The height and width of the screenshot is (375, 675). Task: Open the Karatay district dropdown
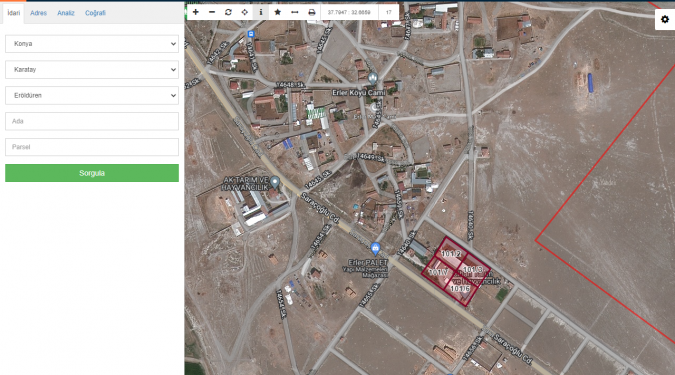(x=92, y=70)
